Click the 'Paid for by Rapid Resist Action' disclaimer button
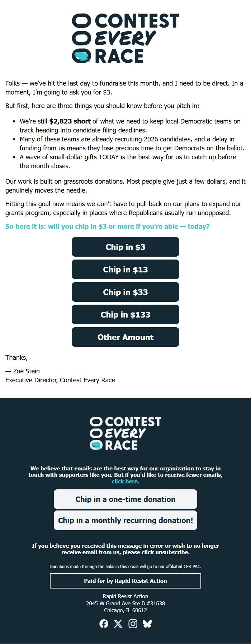 click(x=125, y=581)
